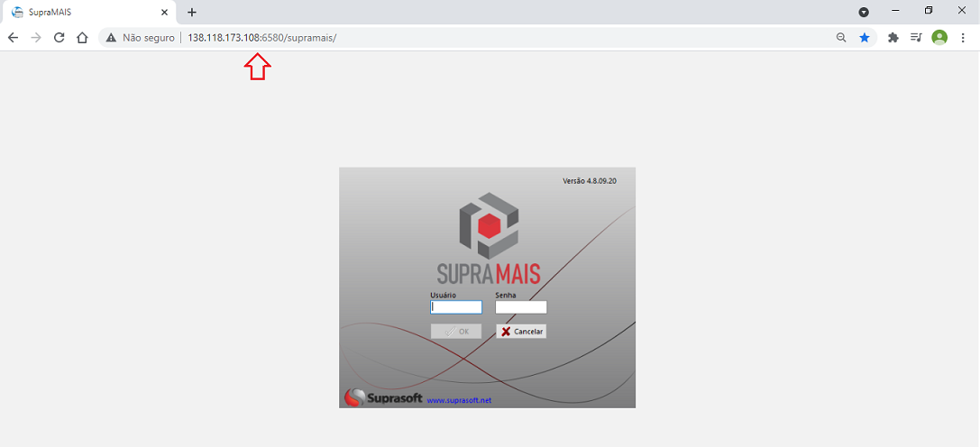Click the Suprasoft logo at dialog bottom

pos(384,397)
